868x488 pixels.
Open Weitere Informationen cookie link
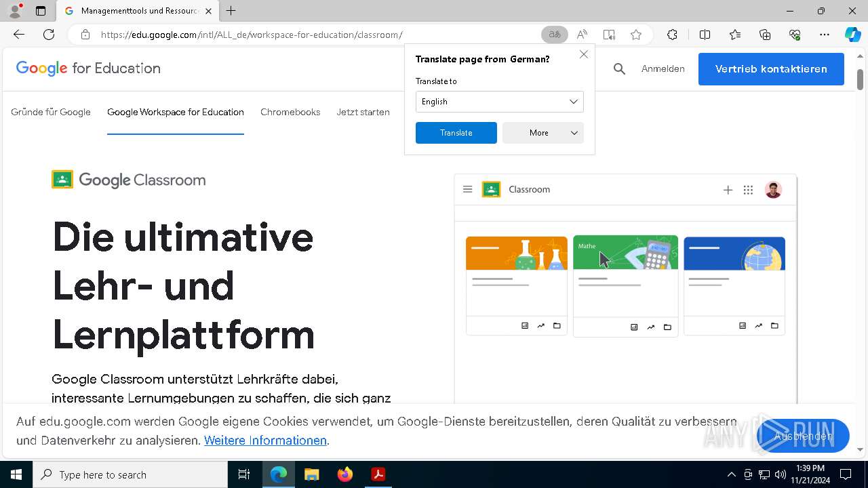(265, 441)
